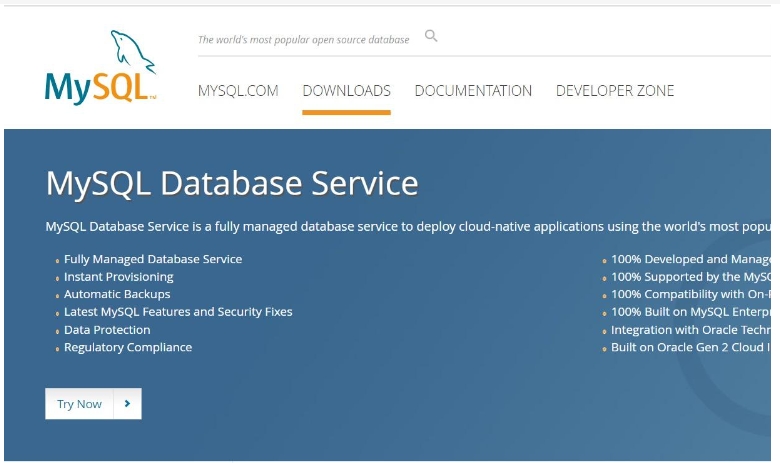
Task: Click 'Instant Provisioning' bullet text
Action: (x=119, y=277)
